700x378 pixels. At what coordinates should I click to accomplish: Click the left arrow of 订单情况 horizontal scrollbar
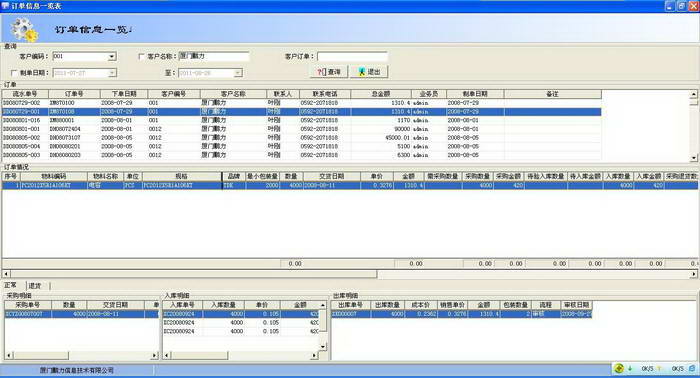pos(6,274)
